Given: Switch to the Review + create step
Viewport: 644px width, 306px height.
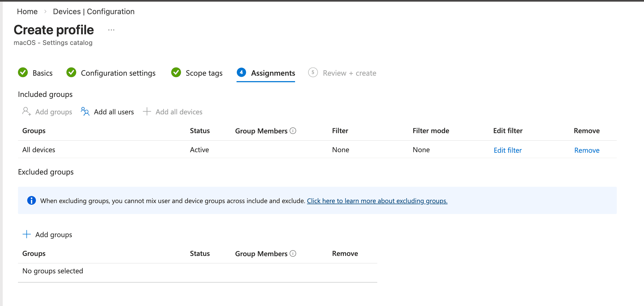Looking at the screenshot, I should click(x=349, y=73).
